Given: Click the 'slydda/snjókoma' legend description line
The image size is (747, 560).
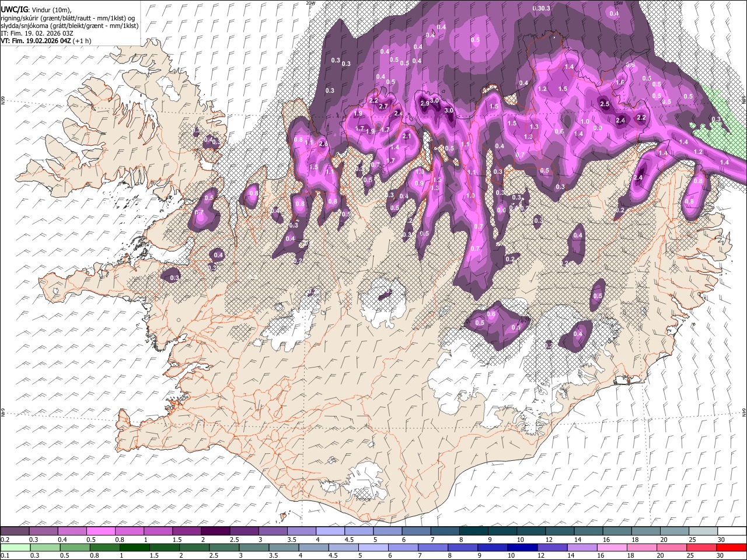Looking at the screenshot, I should (69, 26).
